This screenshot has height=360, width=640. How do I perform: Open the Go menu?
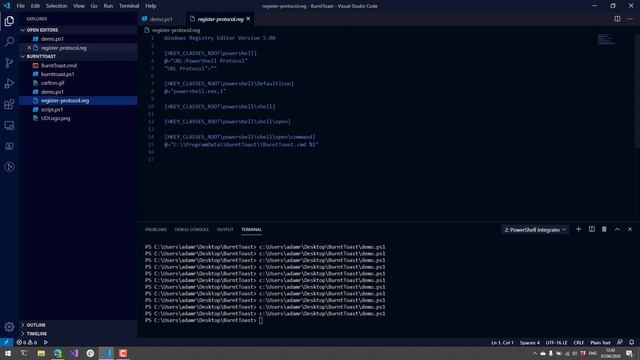[x=94, y=6]
